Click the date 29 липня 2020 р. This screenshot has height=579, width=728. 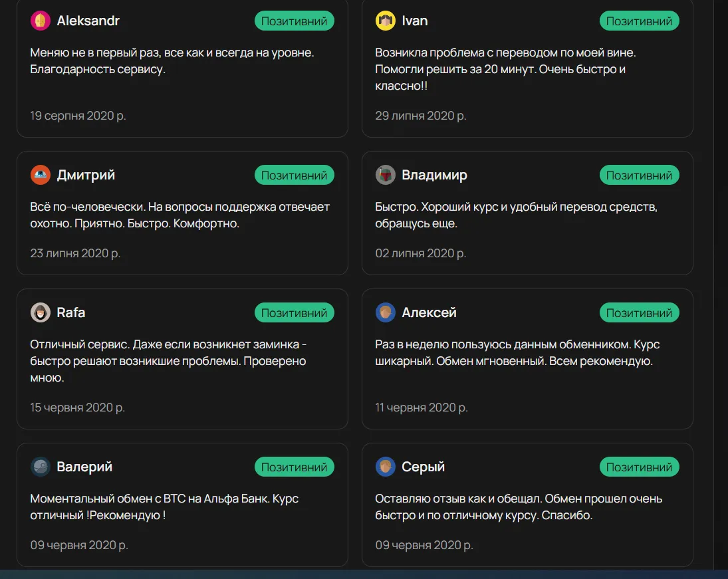coord(421,116)
